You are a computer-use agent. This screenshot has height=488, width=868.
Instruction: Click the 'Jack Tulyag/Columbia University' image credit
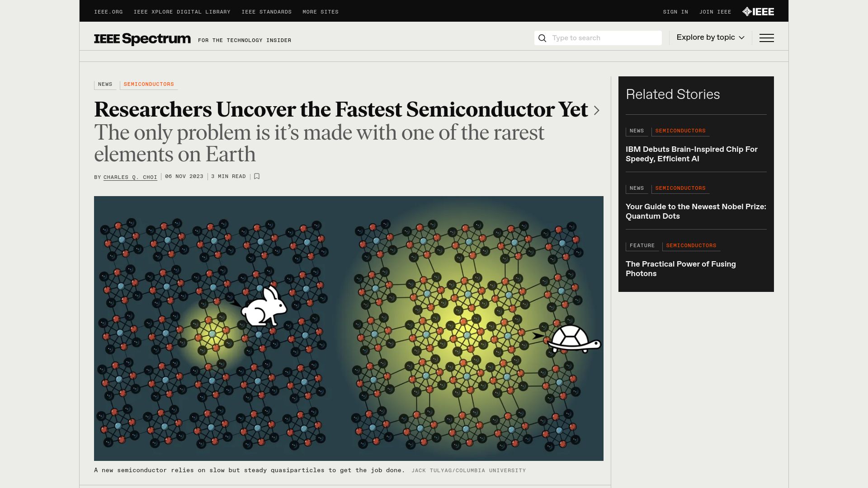coord(469,471)
